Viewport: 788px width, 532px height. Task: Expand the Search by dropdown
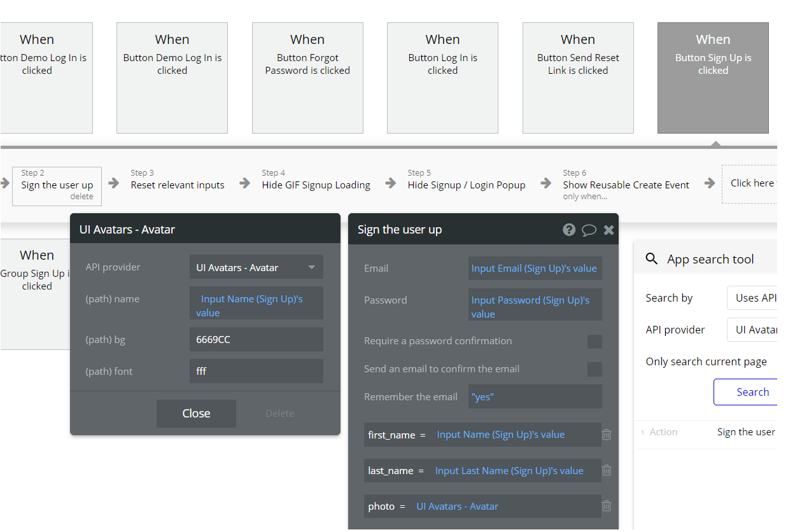tap(754, 298)
